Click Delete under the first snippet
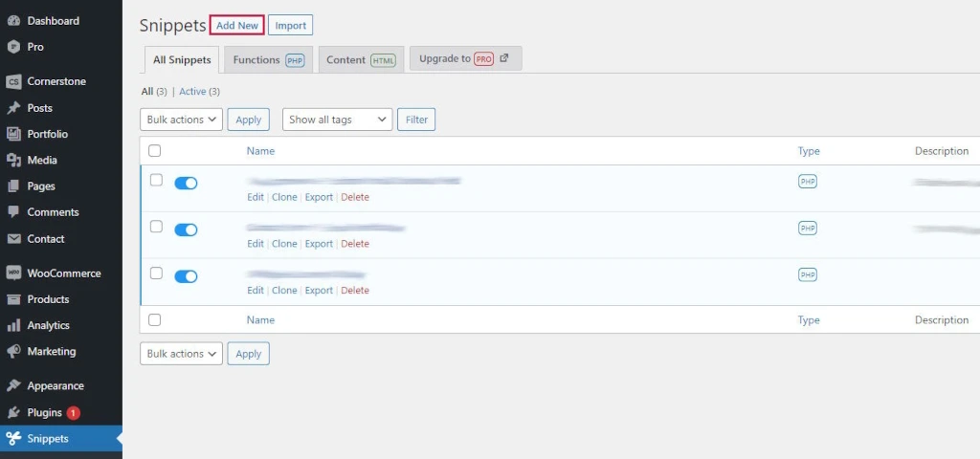The image size is (980, 459). click(355, 197)
